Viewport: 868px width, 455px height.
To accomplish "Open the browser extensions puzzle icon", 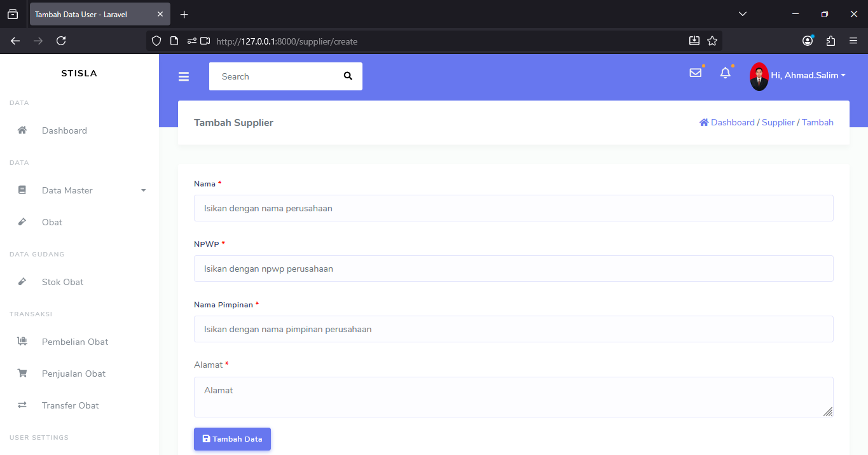I will click(830, 41).
